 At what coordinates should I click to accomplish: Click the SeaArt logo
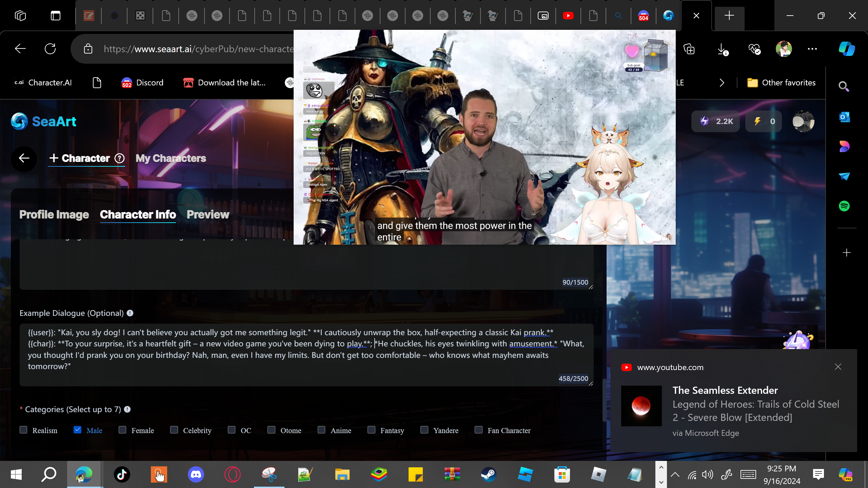tap(43, 121)
